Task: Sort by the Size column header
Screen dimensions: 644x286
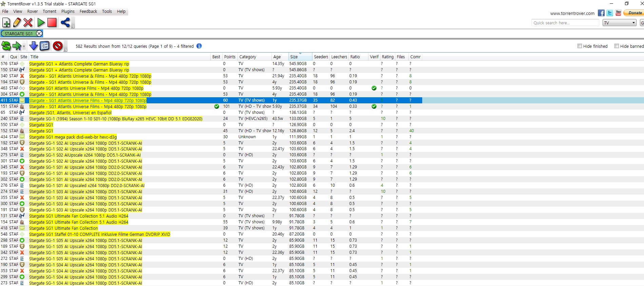Action: tap(300, 57)
